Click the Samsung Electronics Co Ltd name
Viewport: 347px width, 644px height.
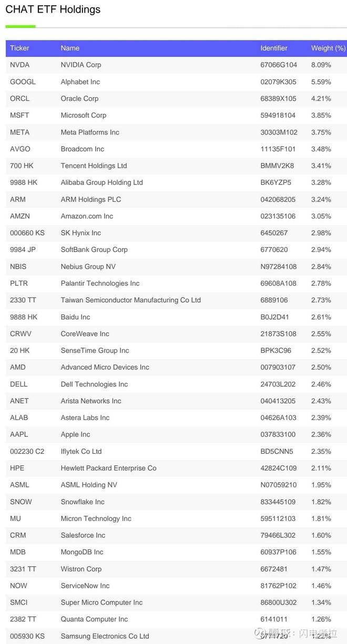[105, 636]
